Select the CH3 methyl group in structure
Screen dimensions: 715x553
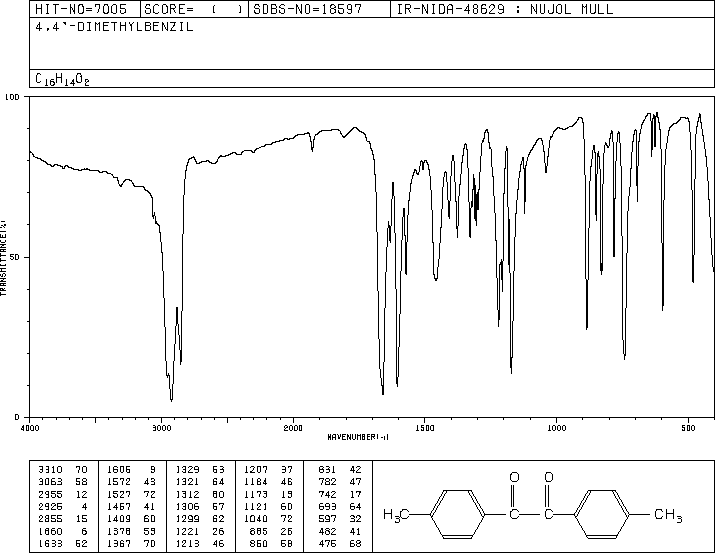click(668, 515)
